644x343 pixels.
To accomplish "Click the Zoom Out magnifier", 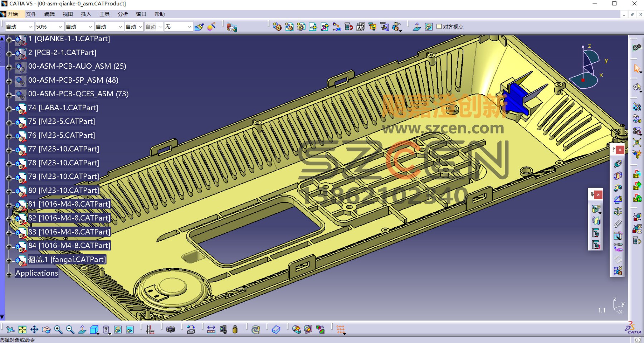I will (70, 330).
